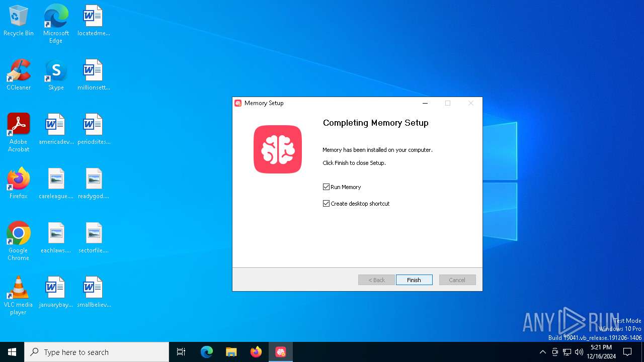The width and height of the screenshot is (644, 362).
Task: Uncheck the Create desktop shortcut checkbox
Action: point(326,204)
